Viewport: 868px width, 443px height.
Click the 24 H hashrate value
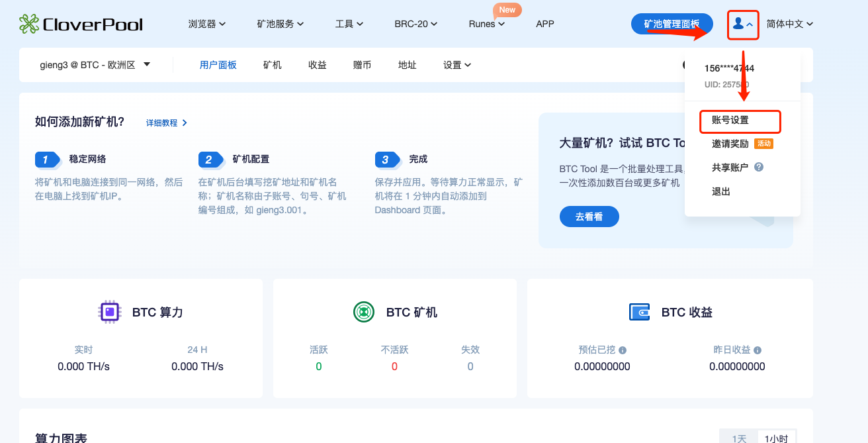[x=197, y=366]
